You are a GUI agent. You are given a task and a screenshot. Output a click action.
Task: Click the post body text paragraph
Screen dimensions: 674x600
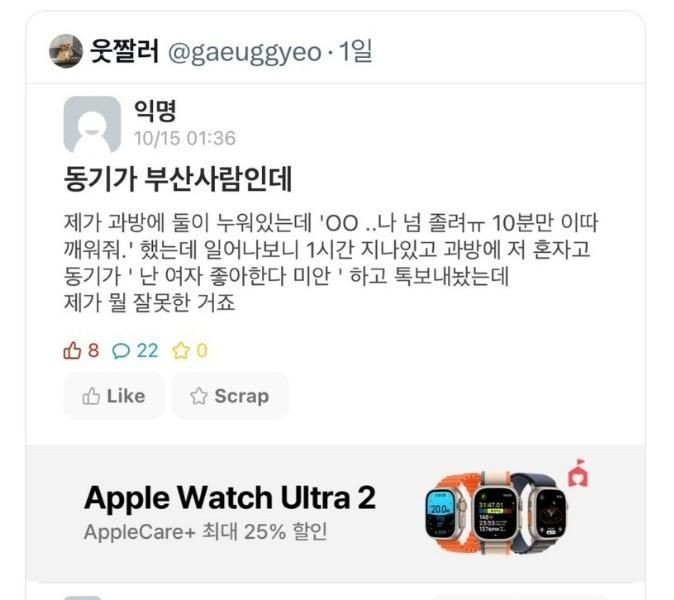pyautogui.click(x=331, y=262)
